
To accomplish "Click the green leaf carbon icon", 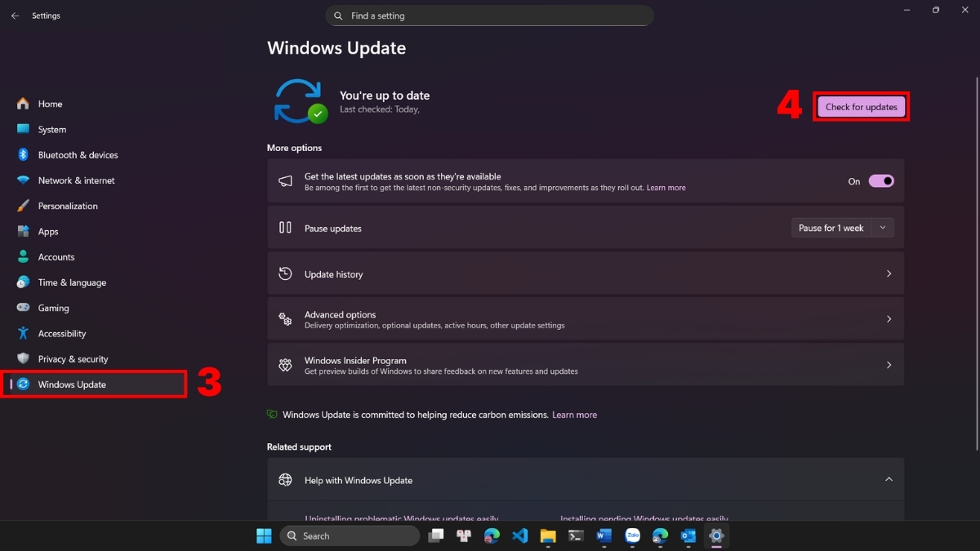I will (x=272, y=415).
